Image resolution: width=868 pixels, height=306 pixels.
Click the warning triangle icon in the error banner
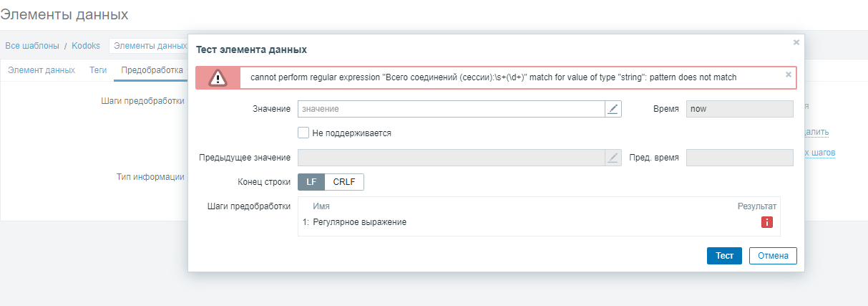tap(218, 77)
